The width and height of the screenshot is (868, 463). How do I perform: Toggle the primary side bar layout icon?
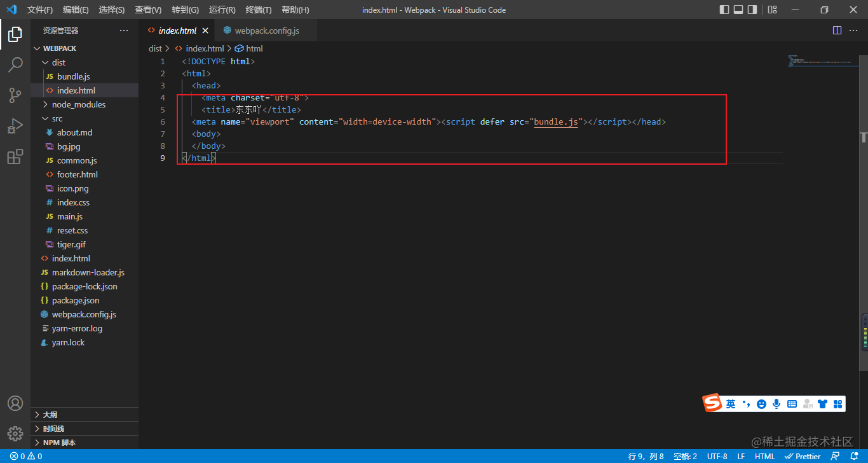pos(724,10)
